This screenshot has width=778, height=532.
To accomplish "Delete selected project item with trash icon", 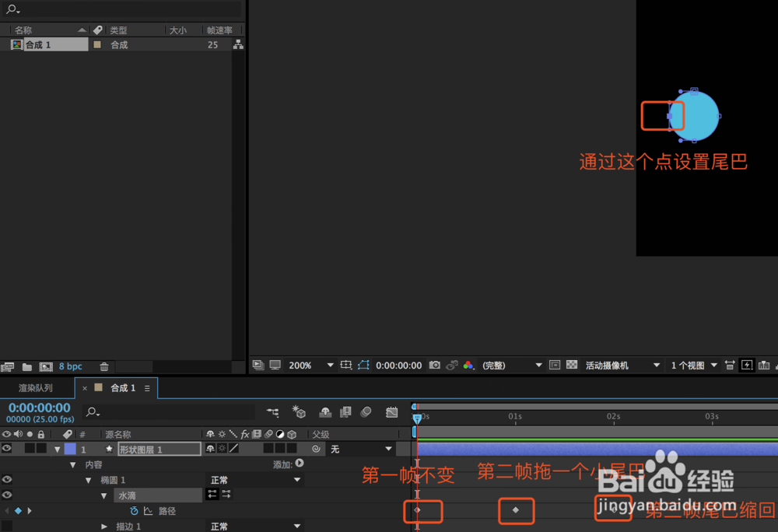I will pyautogui.click(x=104, y=367).
